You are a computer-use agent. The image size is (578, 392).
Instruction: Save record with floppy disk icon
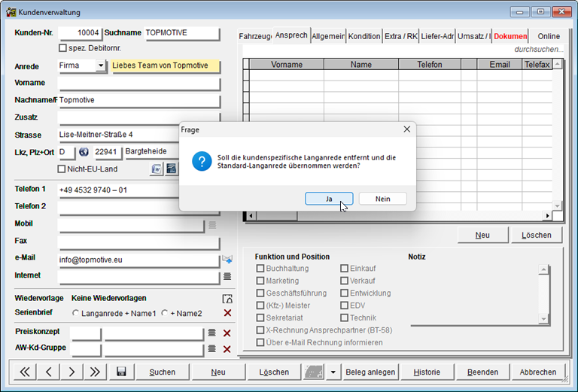point(121,372)
